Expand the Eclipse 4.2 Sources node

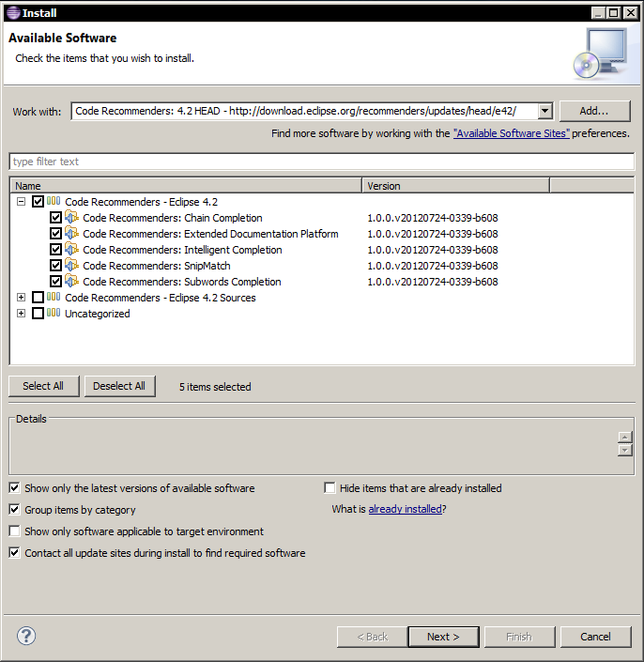pos(21,298)
